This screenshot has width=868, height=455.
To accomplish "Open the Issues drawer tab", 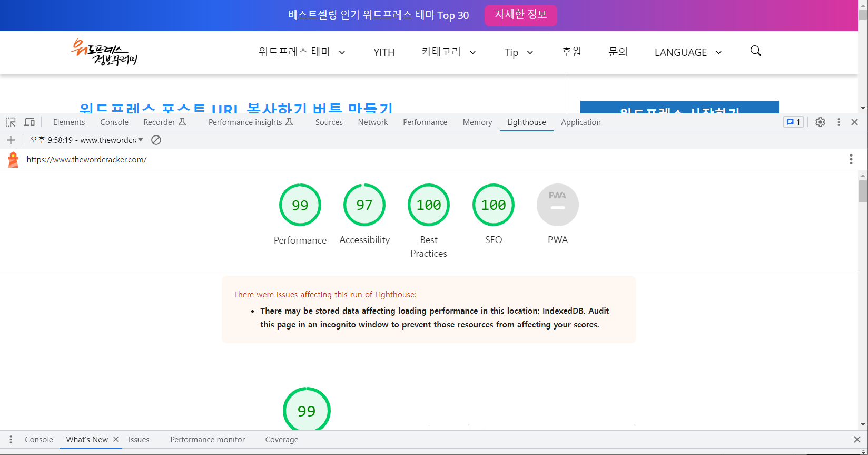I will pos(139,440).
